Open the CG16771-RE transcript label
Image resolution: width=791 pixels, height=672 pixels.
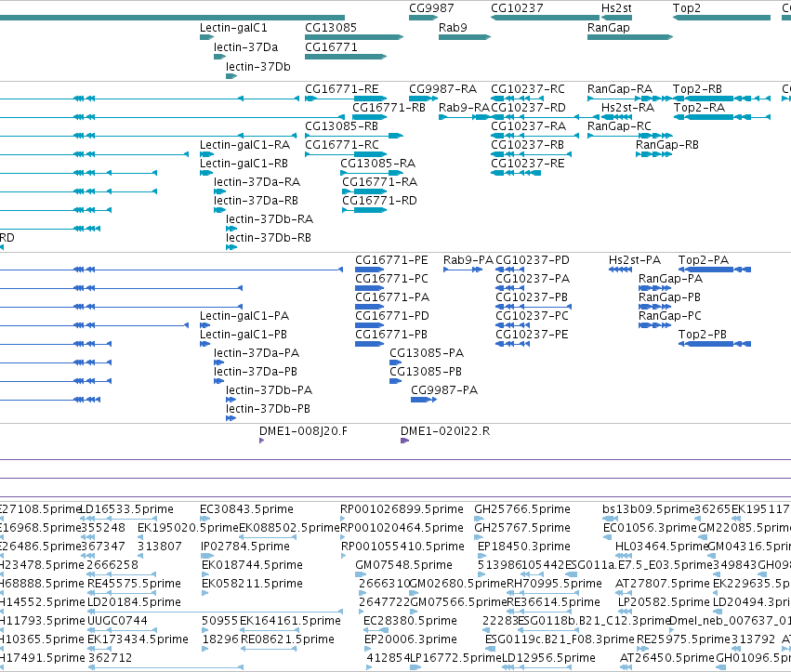[341, 89]
